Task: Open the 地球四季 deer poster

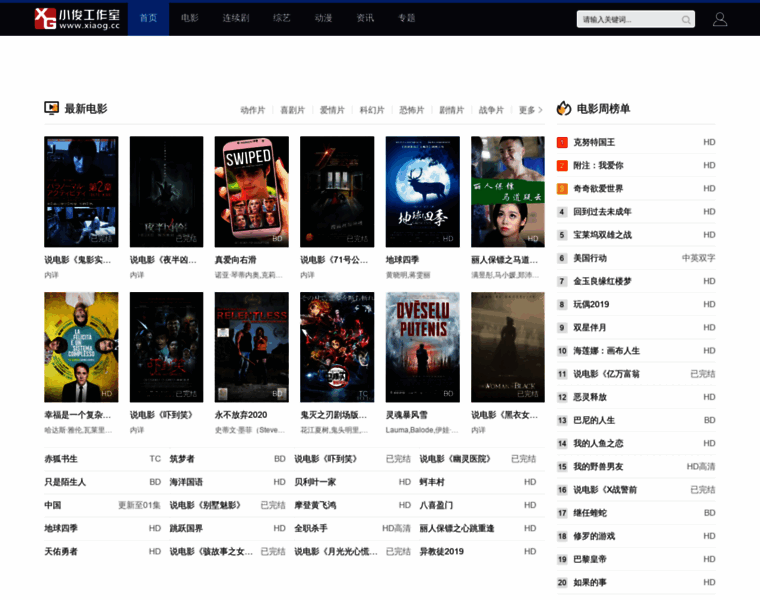Action: tap(423, 191)
